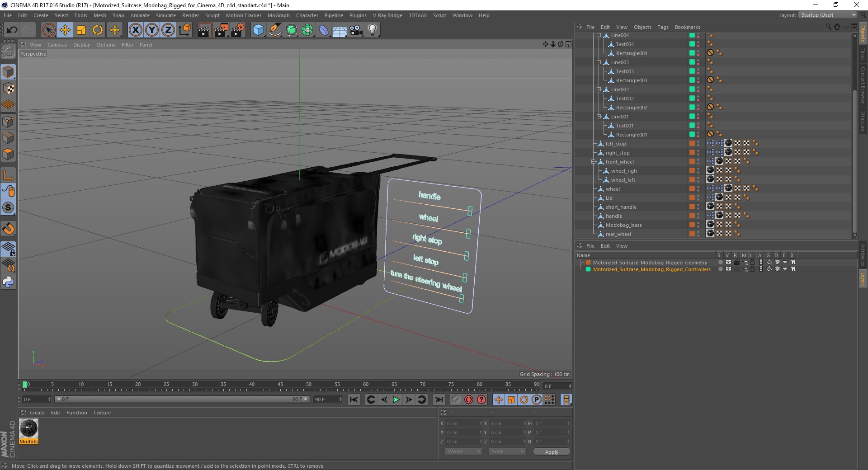Select the short_handle object

pyautogui.click(x=621, y=207)
